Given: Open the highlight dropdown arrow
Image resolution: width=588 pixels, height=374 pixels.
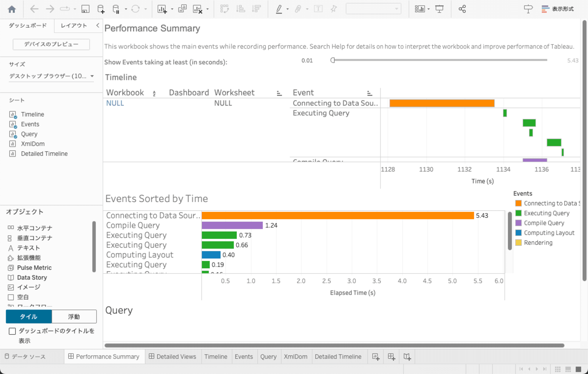Looking at the screenshot, I should 288,9.
